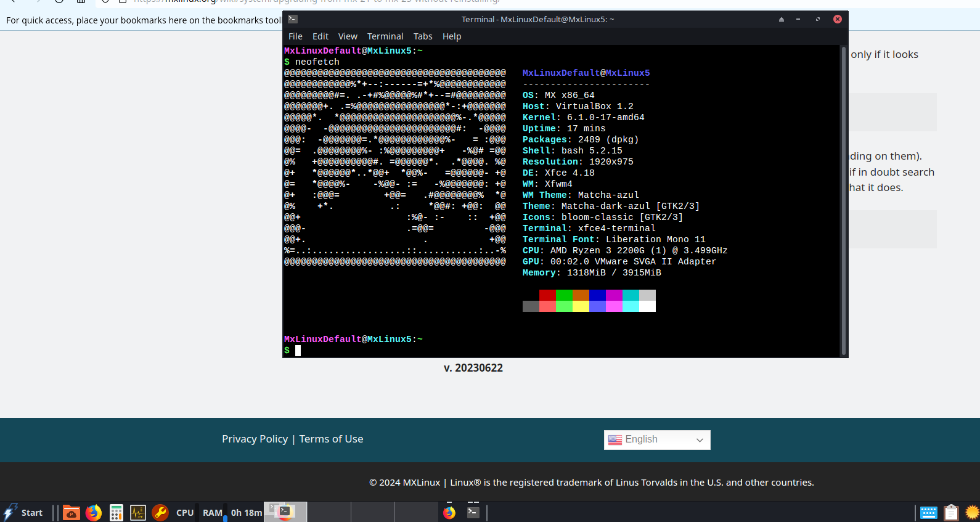Launch the file manager from the panel
980x522 pixels.
71,512
